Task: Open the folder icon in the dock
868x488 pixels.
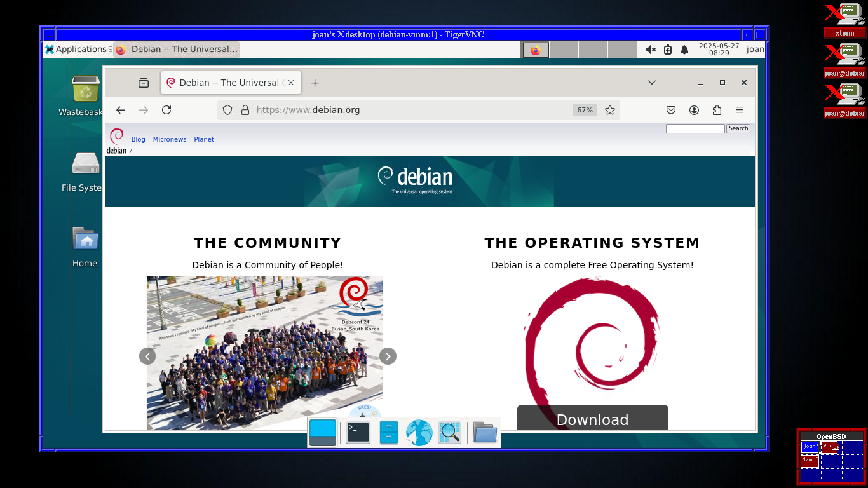Action: (x=485, y=433)
